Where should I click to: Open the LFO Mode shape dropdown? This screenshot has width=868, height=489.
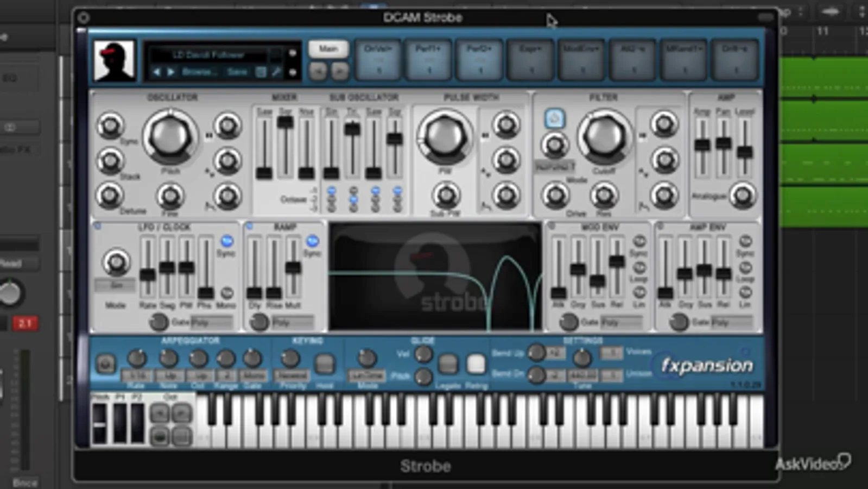[116, 285]
